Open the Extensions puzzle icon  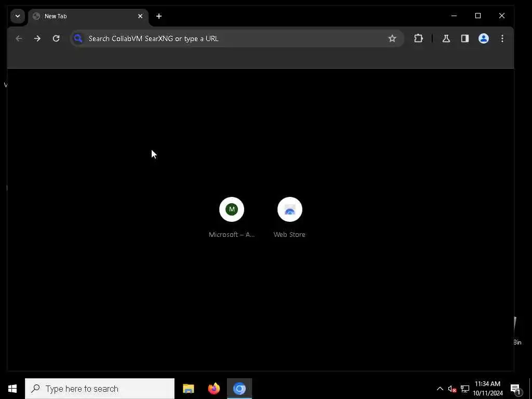click(418, 38)
